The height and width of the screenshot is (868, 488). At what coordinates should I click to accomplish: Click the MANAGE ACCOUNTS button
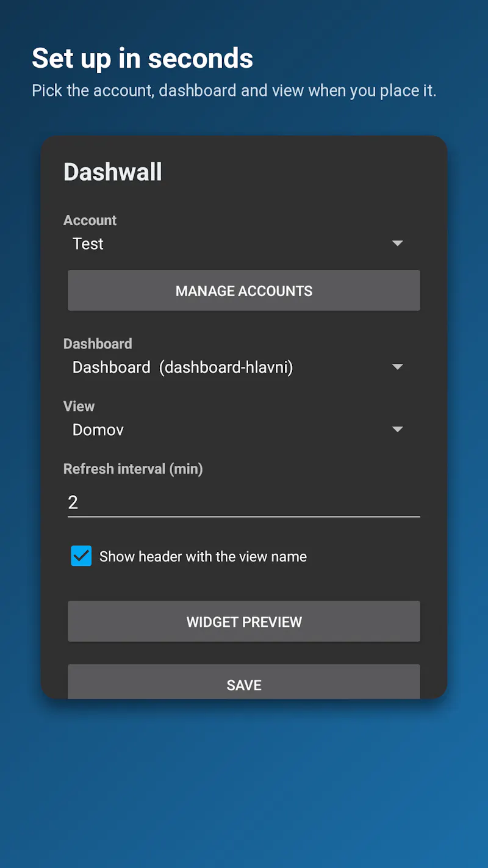tap(244, 291)
